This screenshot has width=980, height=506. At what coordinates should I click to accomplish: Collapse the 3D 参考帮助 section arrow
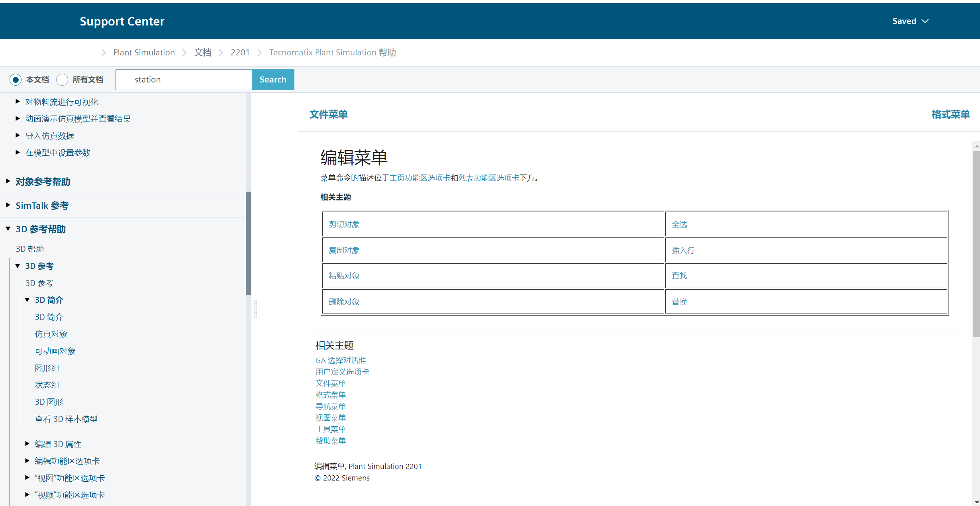[8, 229]
